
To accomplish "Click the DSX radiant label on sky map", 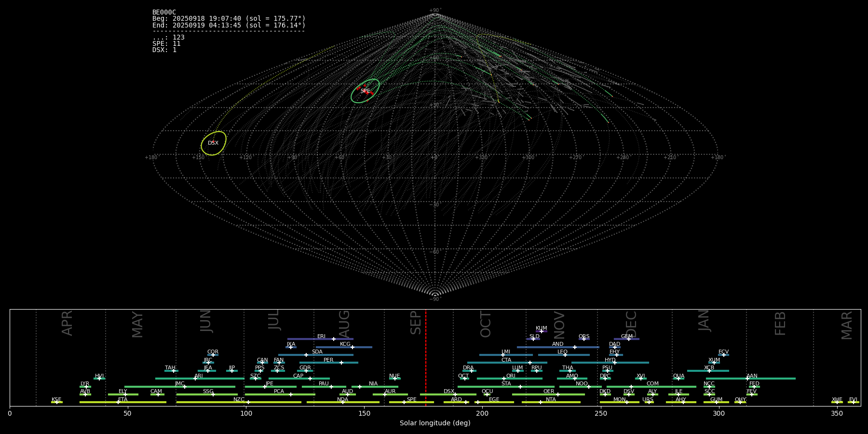I will tap(213, 143).
